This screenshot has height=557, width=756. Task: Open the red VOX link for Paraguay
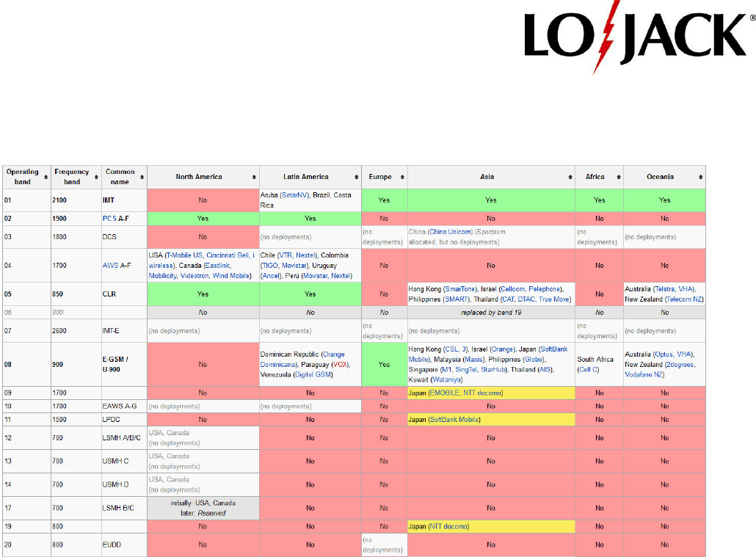(x=339, y=365)
